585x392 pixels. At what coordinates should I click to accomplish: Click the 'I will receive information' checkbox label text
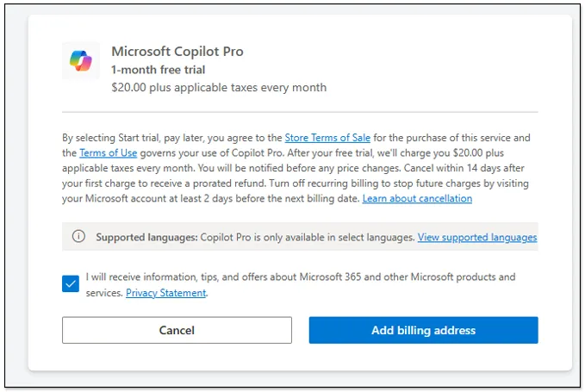click(x=301, y=284)
